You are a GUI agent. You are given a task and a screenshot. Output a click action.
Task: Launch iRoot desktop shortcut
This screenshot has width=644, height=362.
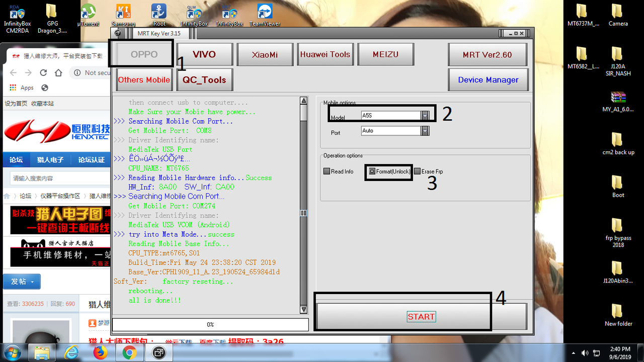point(159,15)
